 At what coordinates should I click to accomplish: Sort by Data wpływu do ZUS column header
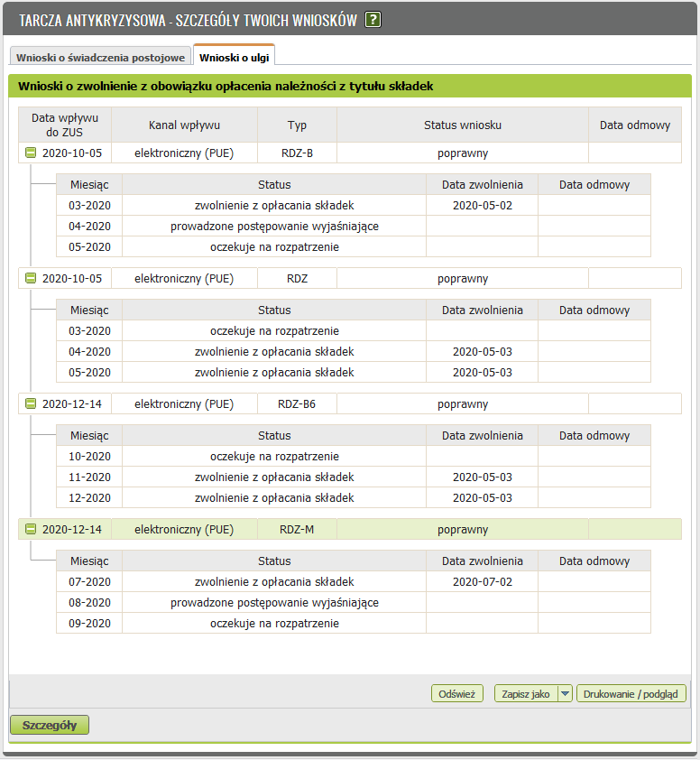(x=65, y=125)
